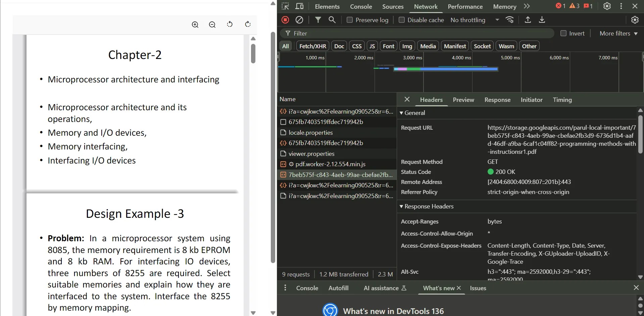Open the Timing tab in request details
The height and width of the screenshot is (316, 644).
click(562, 100)
